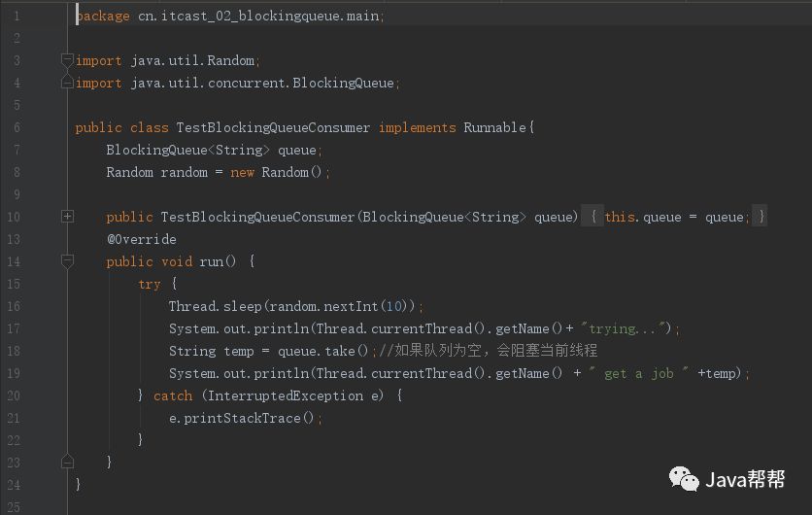Click java.util.Random import text

[x=192, y=60]
